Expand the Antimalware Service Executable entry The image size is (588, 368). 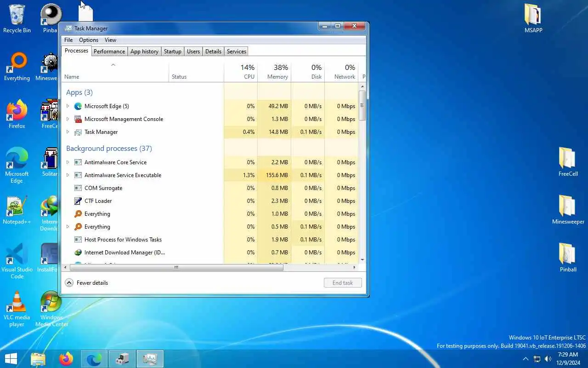pyautogui.click(x=68, y=175)
